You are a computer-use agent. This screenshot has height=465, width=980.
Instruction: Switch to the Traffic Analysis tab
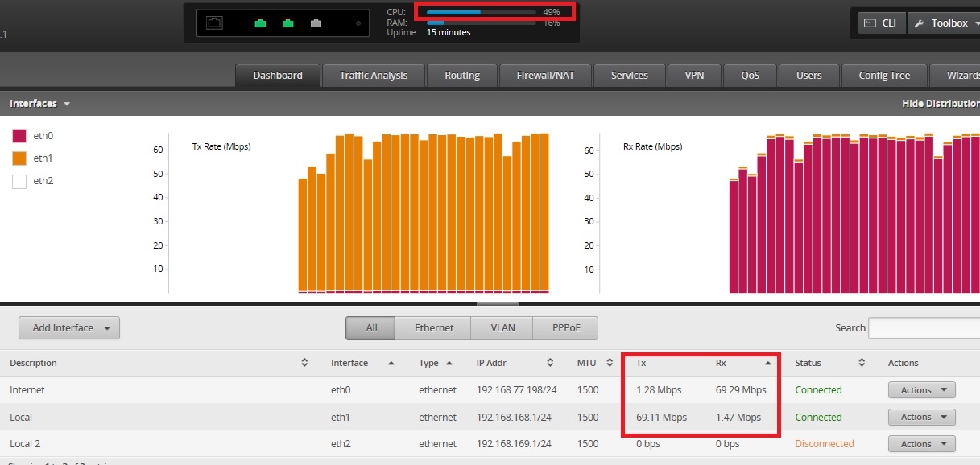(x=373, y=76)
